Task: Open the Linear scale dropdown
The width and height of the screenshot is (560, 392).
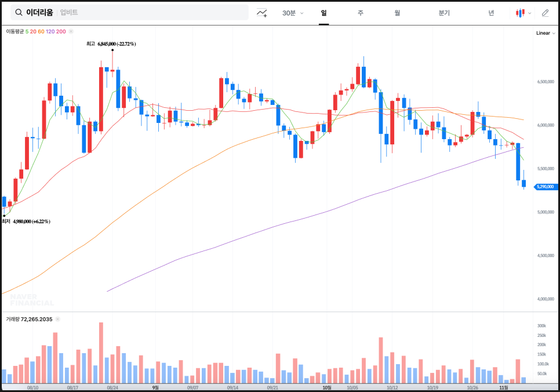Action: click(x=546, y=33)
